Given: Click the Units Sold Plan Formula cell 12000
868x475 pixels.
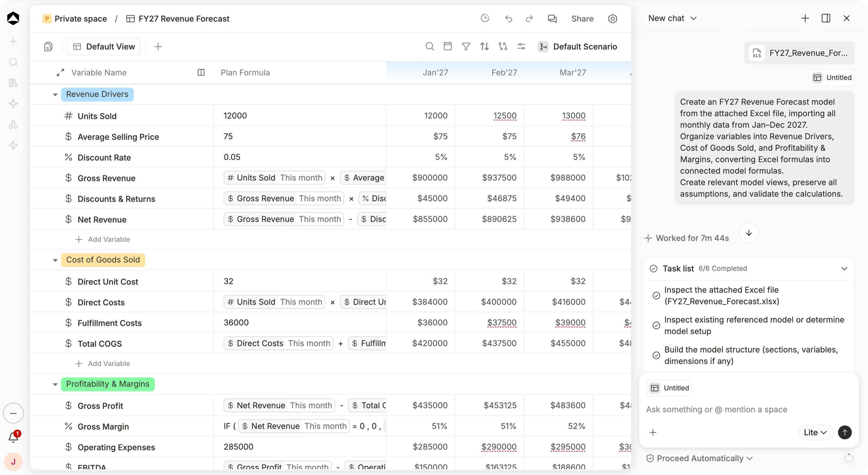Looking at the screenshot, I should (300, 116).
